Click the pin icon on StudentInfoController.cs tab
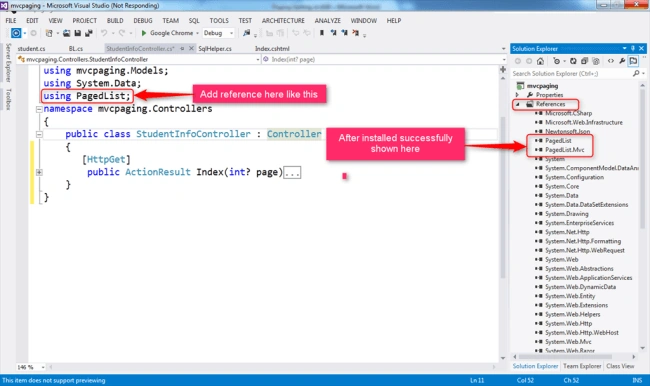This screenshot has width=650, height=386. 182,49
